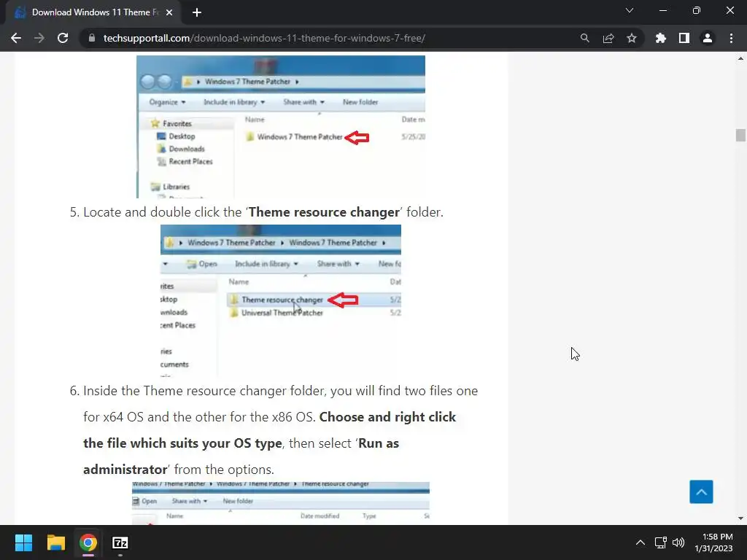The width and height of the screenshot is (747, 560).
Task: Expand the tab search chevron
Action: [x=630, y=10]
